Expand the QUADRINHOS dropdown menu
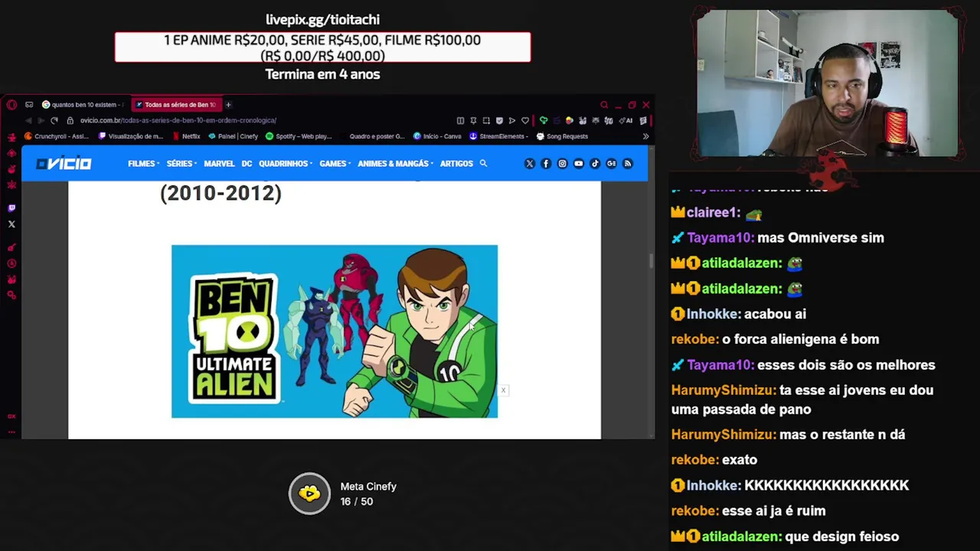The width and height of the screenshot is (980, 551). 286,163
